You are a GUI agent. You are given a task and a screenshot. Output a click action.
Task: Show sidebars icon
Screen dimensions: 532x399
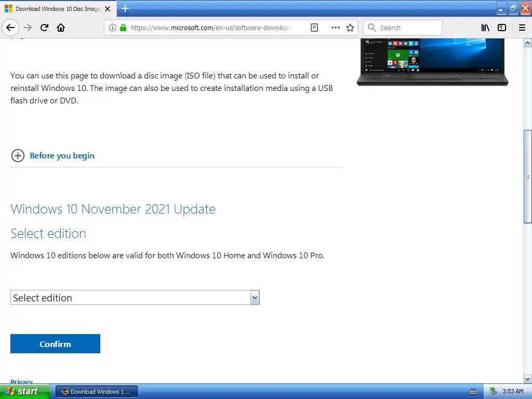click(x=502, y=28)
